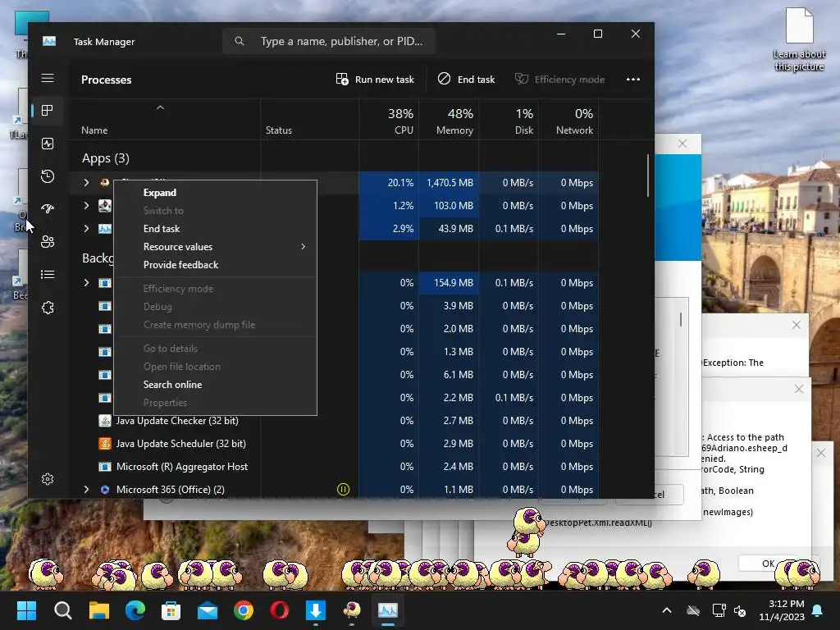Open the three-dot more options menu
Viewport: 840px width, 630px height.
pyautogui.click(x=633, y=80)
